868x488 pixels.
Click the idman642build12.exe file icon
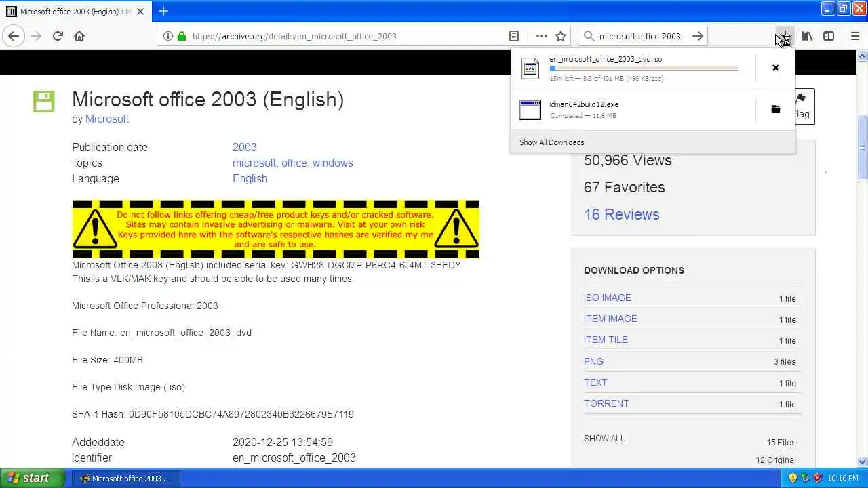point(530,110)
